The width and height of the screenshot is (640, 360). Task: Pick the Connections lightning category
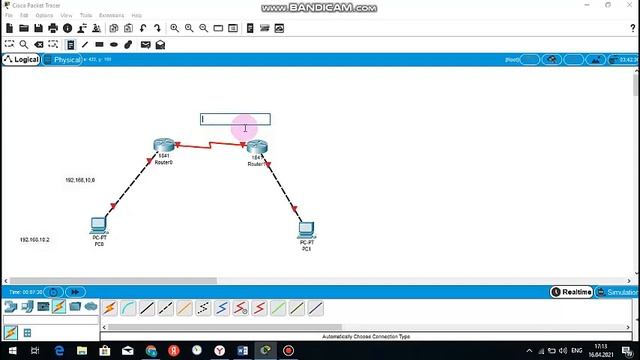tap(59, 306)
